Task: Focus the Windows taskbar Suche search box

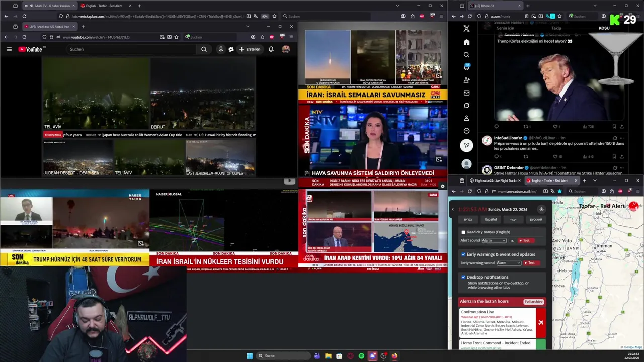Action: coord(283,356)
